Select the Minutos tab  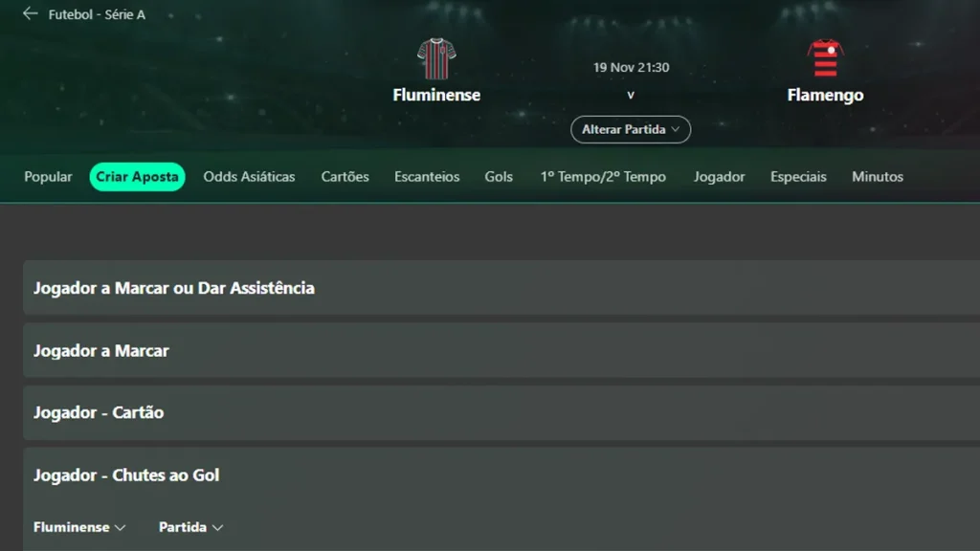[x=877, y=176]
